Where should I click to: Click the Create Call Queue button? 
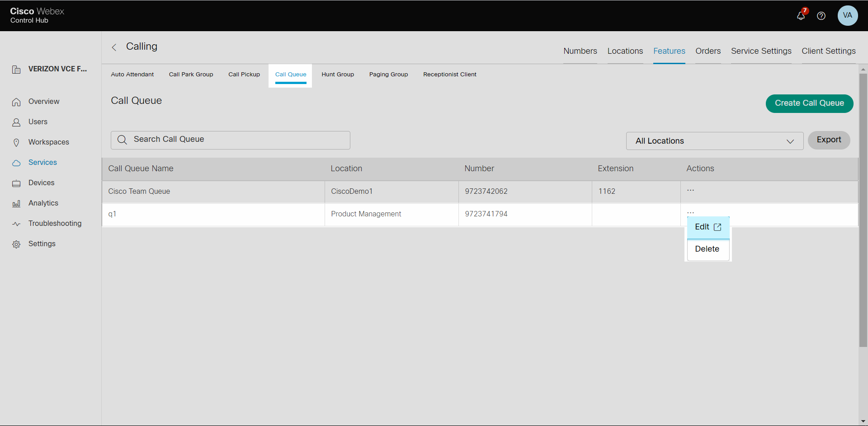point(809,103)
